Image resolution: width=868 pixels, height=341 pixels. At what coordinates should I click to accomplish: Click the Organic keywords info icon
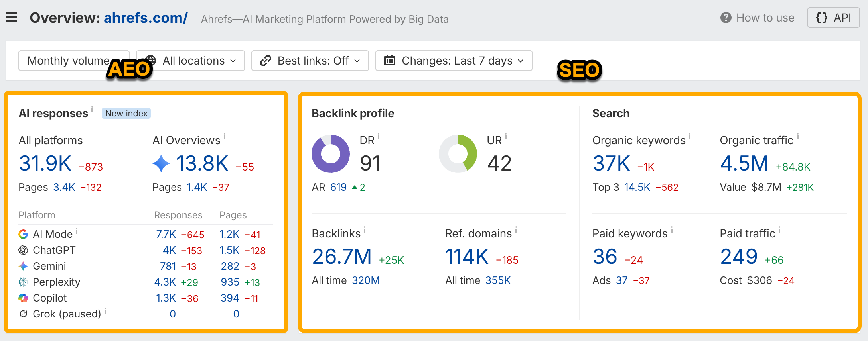click(x=690, y=136)
